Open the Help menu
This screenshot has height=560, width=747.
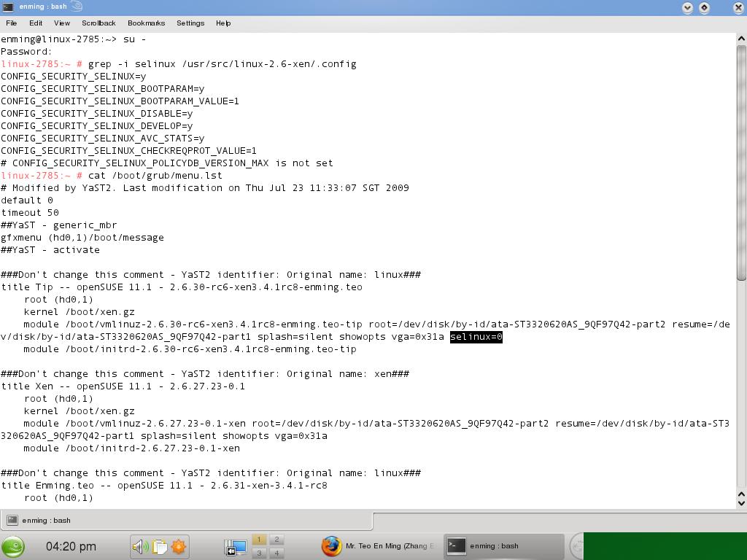point(223,23)
